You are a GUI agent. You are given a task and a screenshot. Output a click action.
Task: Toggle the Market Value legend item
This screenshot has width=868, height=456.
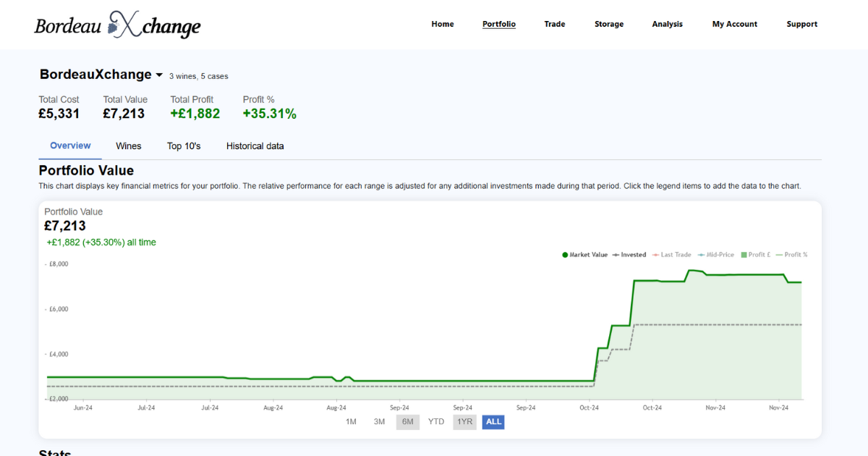pos(584,255)
